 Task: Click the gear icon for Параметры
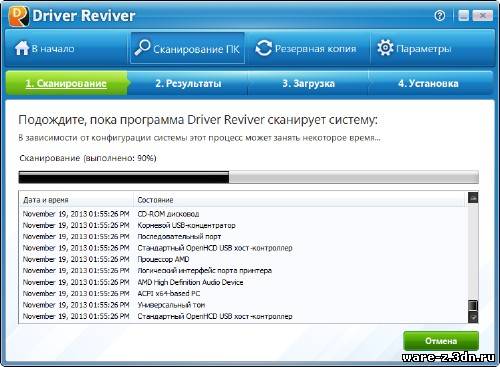(x=385, y=48)
